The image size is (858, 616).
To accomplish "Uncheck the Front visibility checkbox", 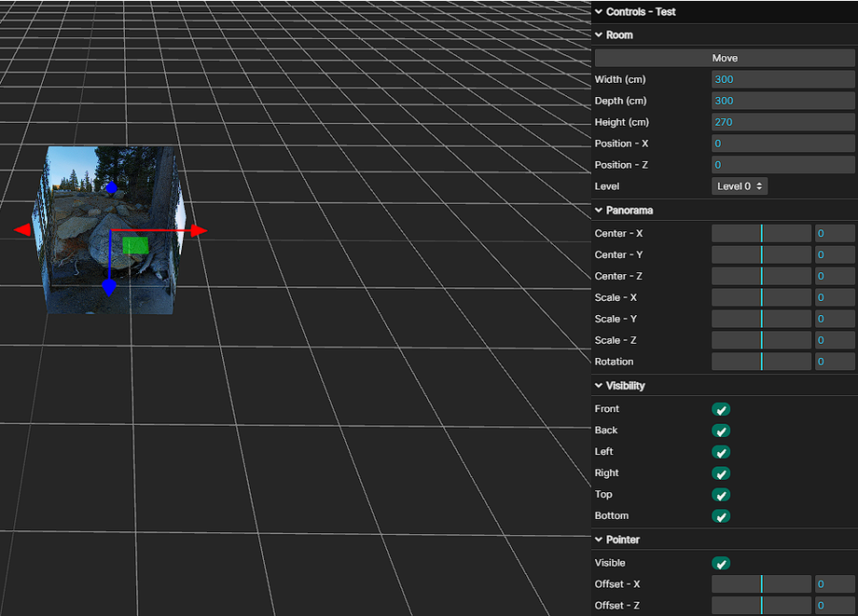I will pos(721,409).
